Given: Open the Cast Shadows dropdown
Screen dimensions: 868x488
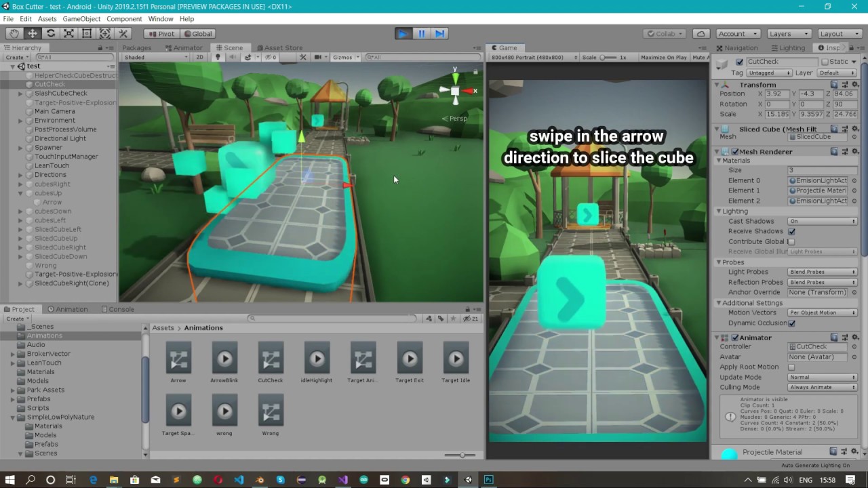Looking at the screenshot, I should [822, 221].
